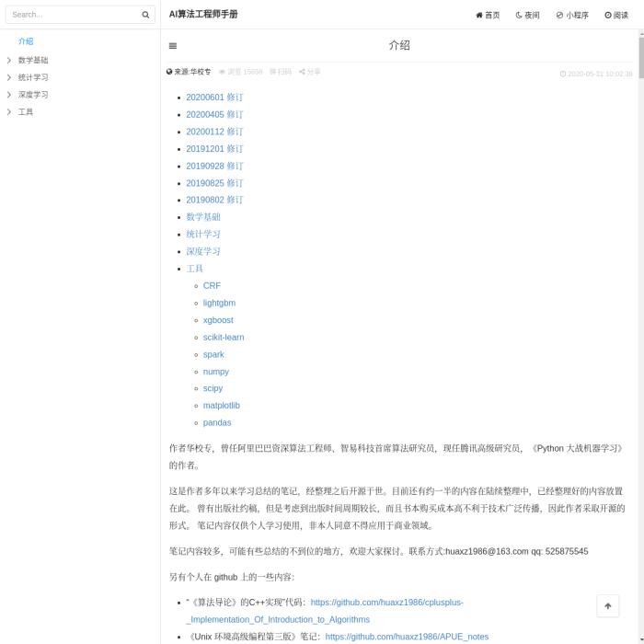Screen dimensions: 644x644
Task: Select 介绍 in the sidebar
Action: tap(26, 41)
